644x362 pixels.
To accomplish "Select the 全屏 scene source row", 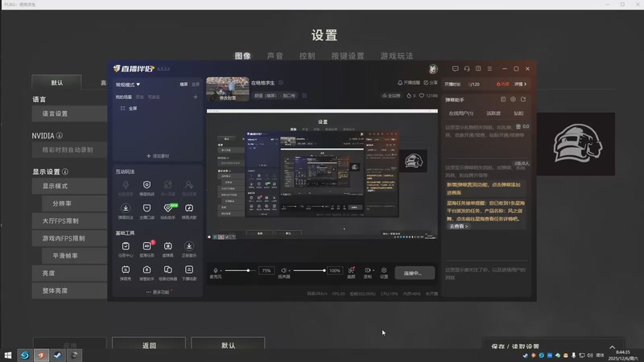I will (x=156, y=109).
